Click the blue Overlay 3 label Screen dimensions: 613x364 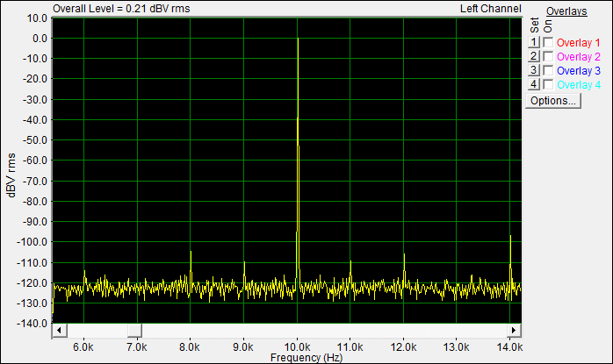click(578, 71)
